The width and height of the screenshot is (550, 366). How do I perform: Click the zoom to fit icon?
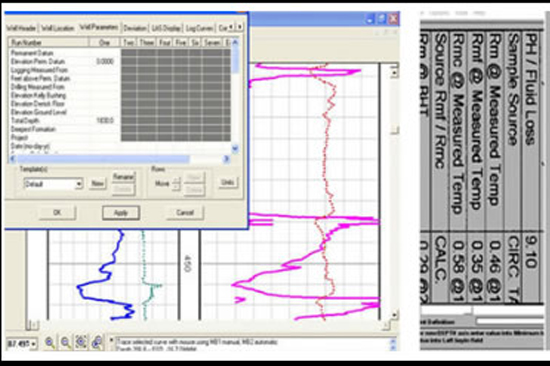(81, 342)
